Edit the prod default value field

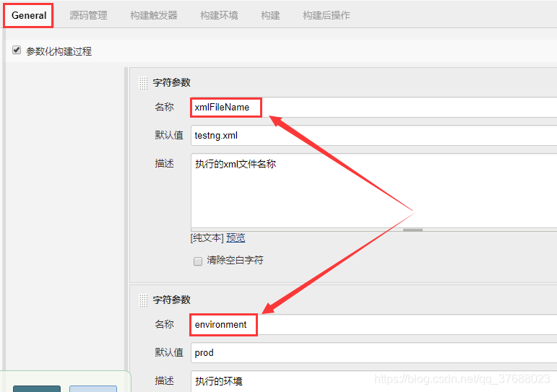[374, 352]
